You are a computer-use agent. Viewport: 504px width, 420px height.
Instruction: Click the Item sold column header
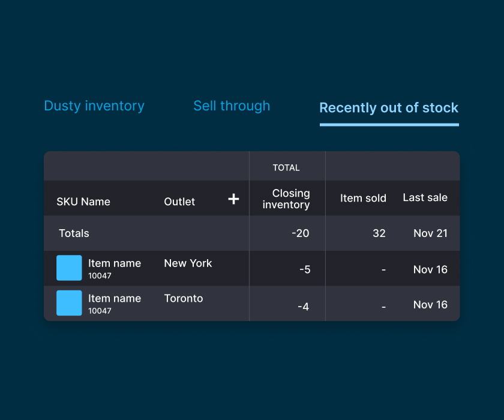363,198
